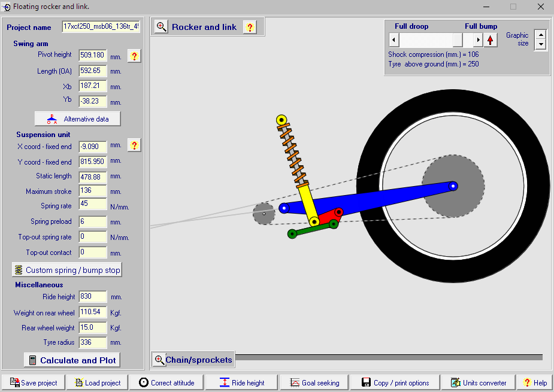This screenshot has height=392, width=554.
Task: Decrease graphic size with the down arrow
Action: 541,45
